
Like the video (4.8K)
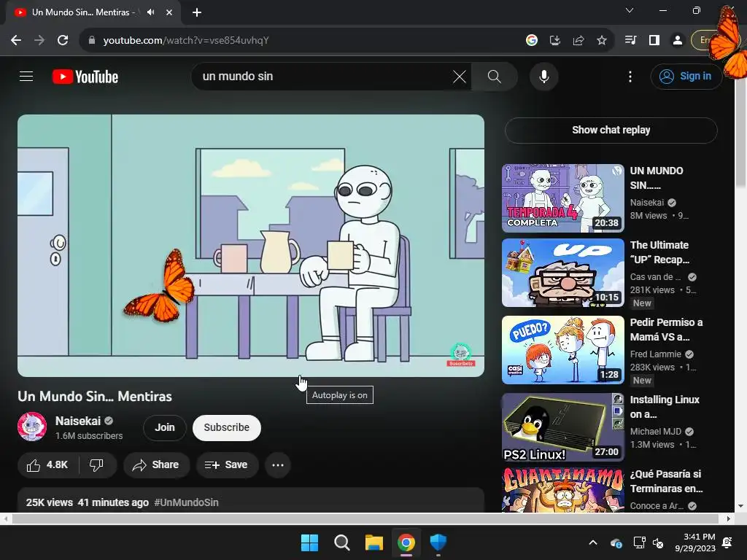point(47,464)
